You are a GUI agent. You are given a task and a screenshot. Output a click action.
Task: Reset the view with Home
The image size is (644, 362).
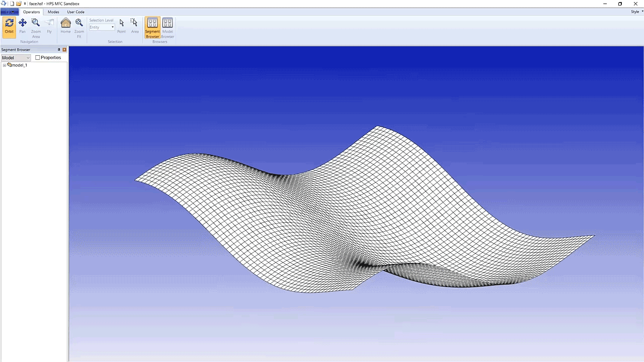pos(65,27)
